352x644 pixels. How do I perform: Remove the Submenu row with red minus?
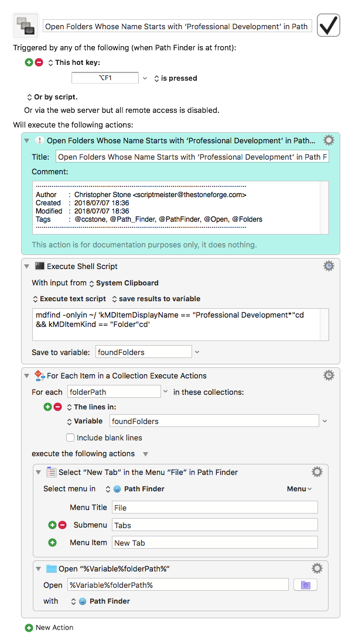62,525
